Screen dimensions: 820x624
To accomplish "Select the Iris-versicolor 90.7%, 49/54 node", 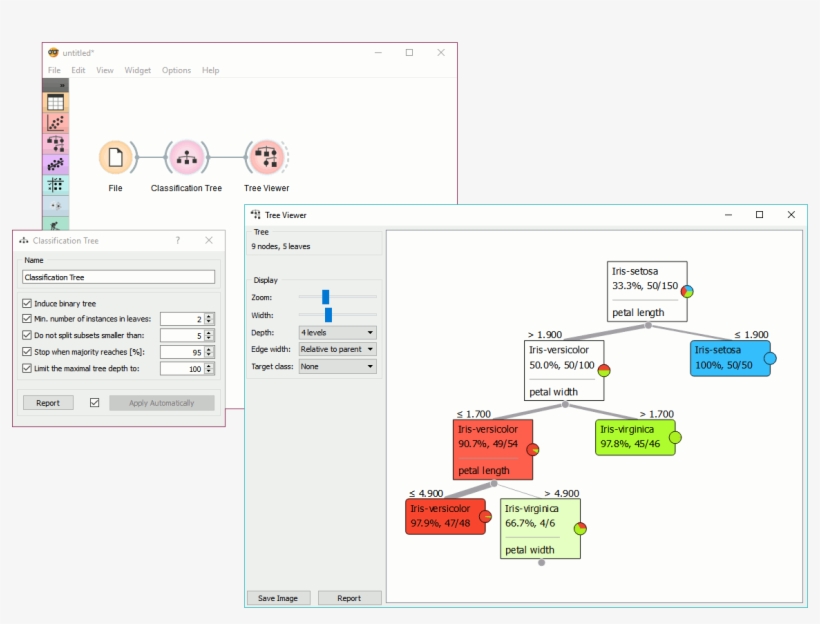I will click(x=493, y=449).
